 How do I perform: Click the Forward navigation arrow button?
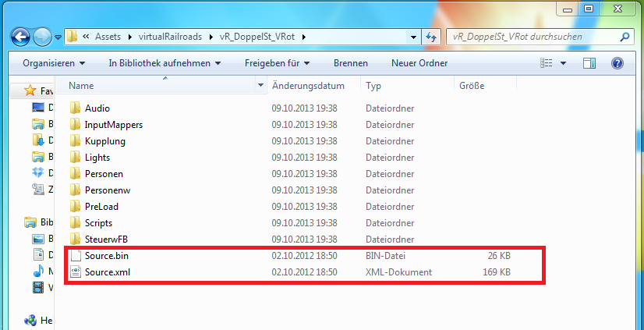(42, 37)
